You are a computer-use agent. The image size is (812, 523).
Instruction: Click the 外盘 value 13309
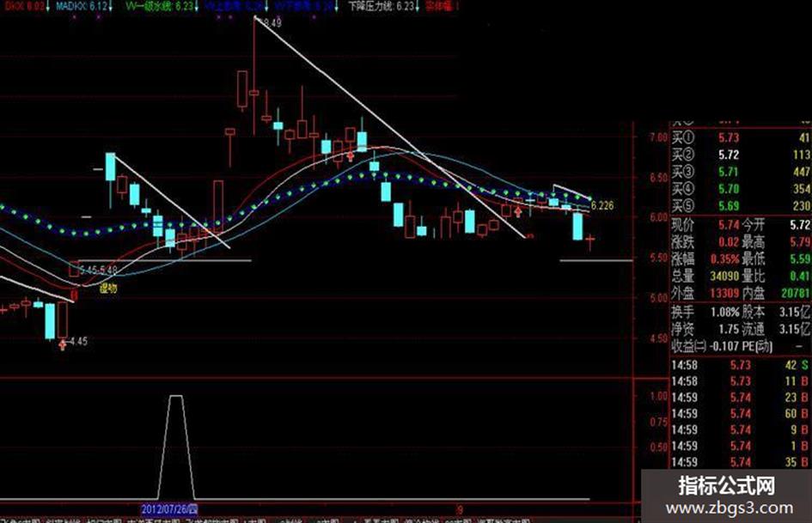click(x=724, y=293)
